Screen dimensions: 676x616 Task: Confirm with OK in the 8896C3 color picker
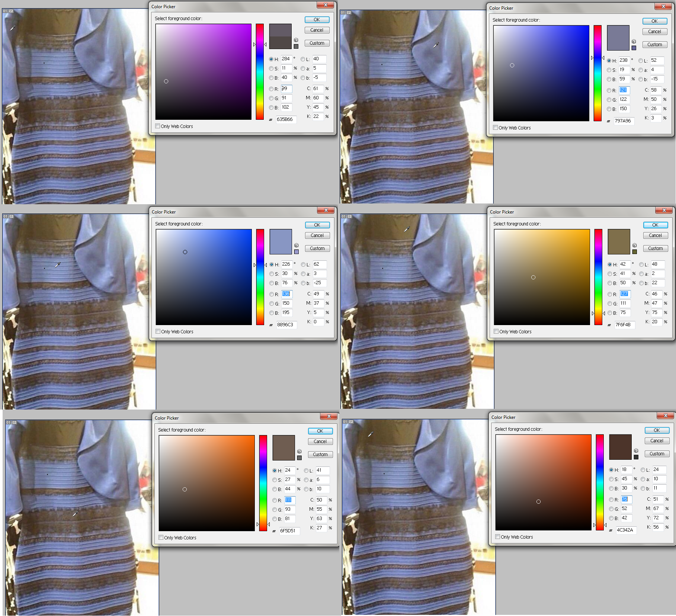(x=317, y=225)
